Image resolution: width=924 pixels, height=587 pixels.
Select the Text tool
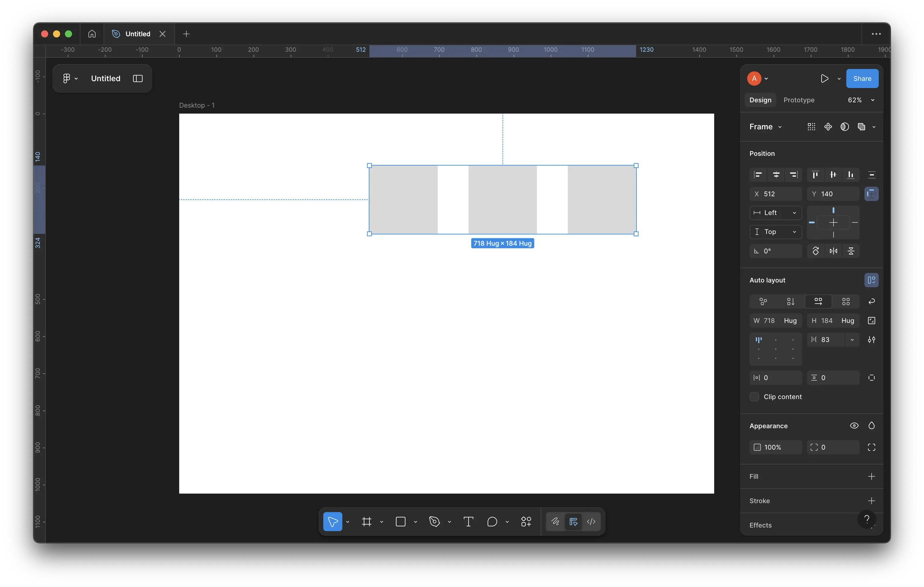468,522
